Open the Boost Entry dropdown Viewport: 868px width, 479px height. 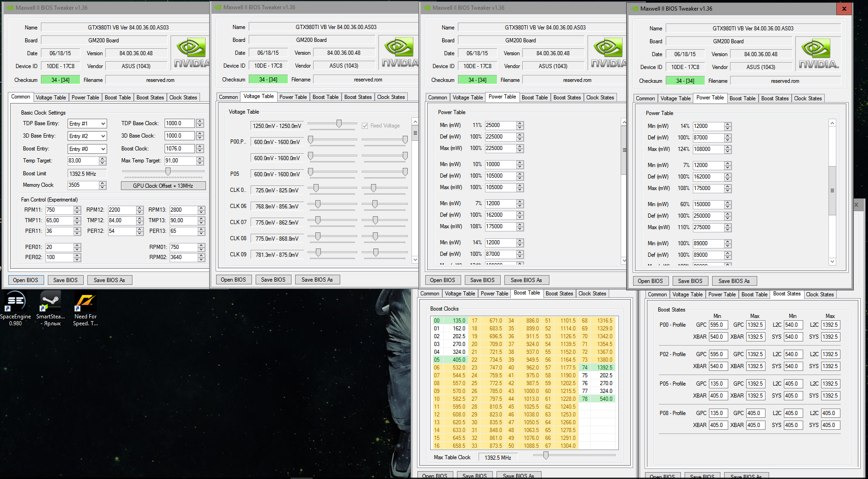click(x=87, y=149)
